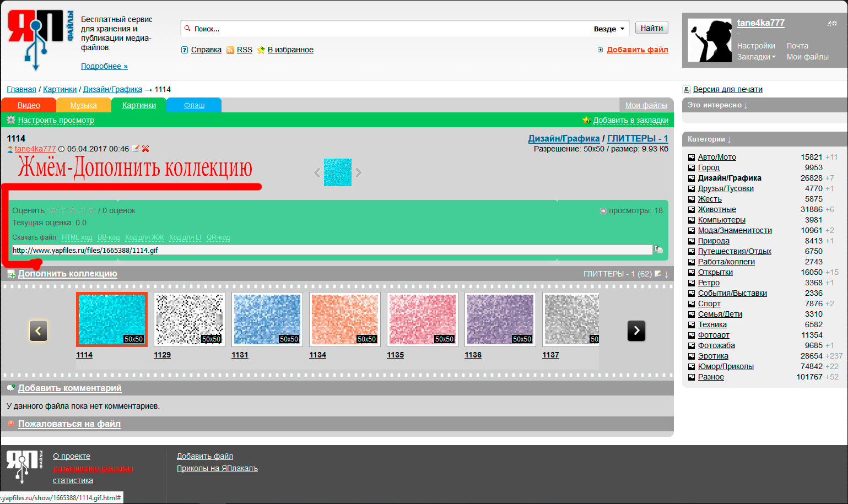Go to next image with the black carousel arrow
This screenshot has height=504, width=848.
point(636,330)
